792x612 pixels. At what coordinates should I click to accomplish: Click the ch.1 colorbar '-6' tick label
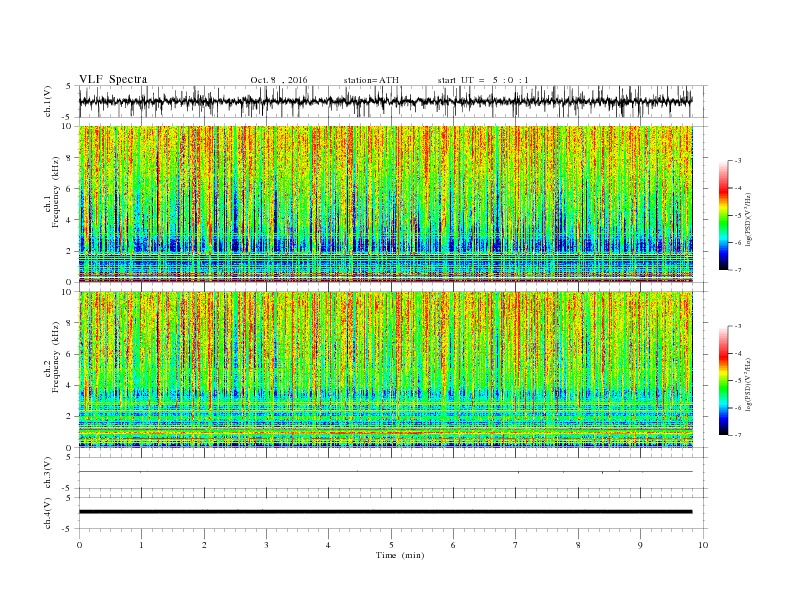(737, 243)
